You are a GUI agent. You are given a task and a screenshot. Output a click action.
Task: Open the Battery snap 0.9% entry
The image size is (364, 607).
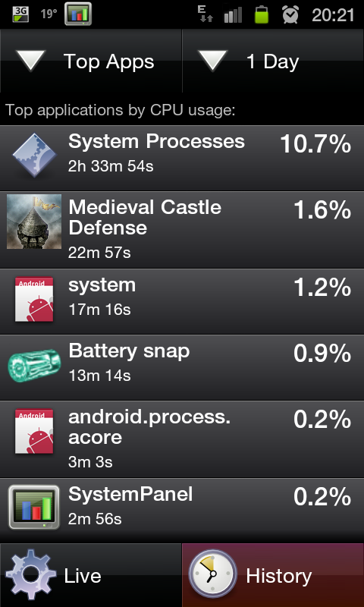click(x=182, y=368)
